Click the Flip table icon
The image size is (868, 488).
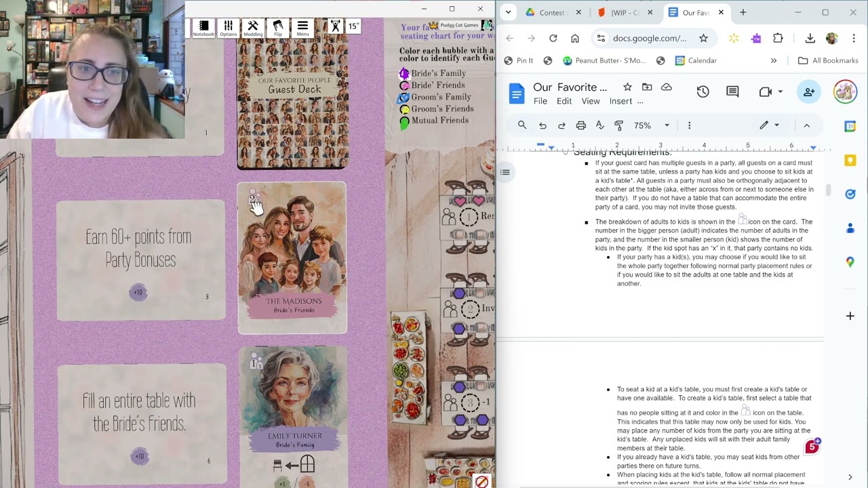(x=278, y=28)
